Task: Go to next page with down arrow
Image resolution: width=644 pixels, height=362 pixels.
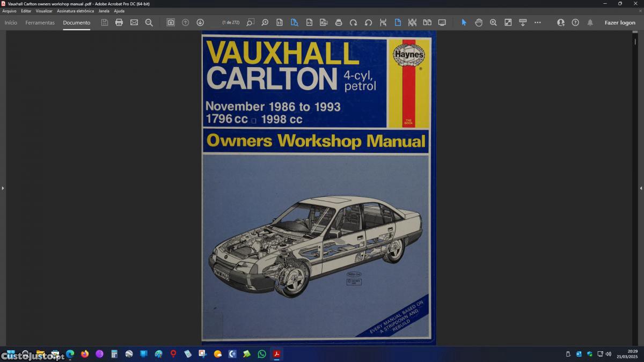Action: (200, 23)
